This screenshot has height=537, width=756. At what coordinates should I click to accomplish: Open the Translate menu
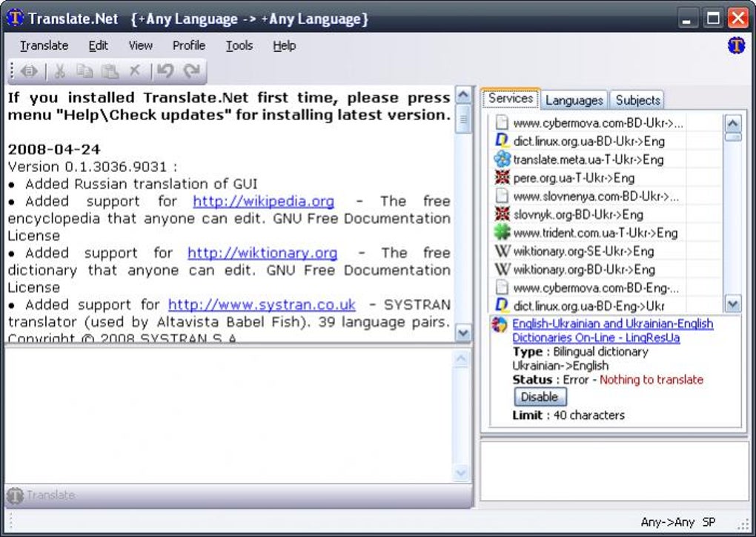[44, 46]
